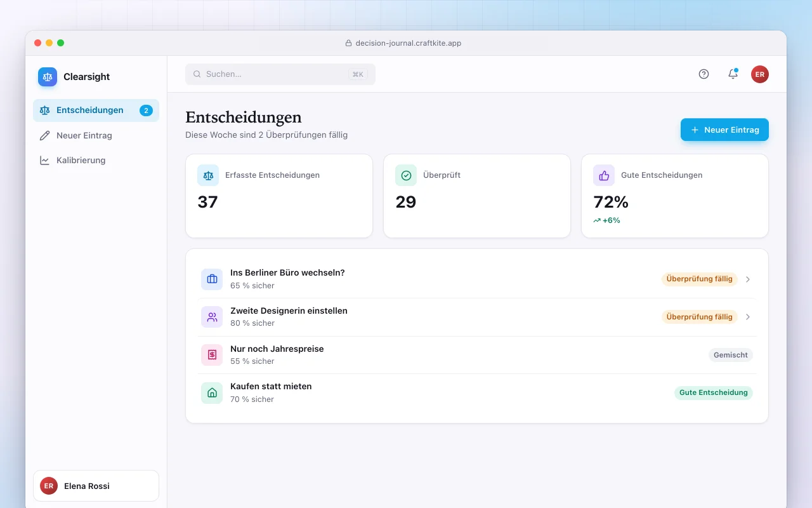Open the ER profile avatar in top bar
Image resolution: width=812 pixels, height=508 pixels.
point(760,74)
